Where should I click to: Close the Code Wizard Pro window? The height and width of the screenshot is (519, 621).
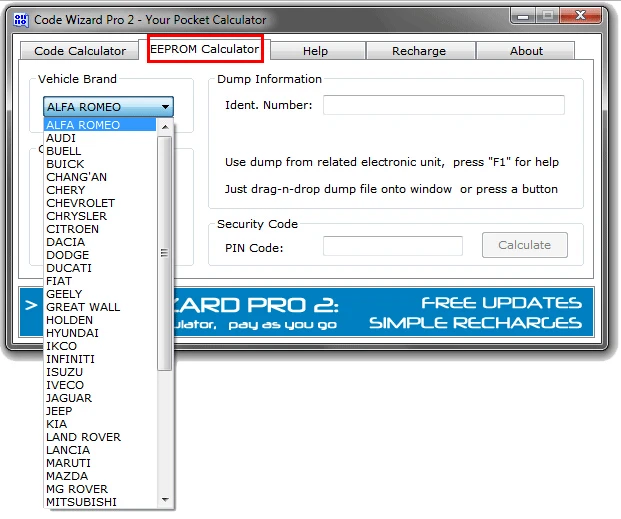point(580,15)
